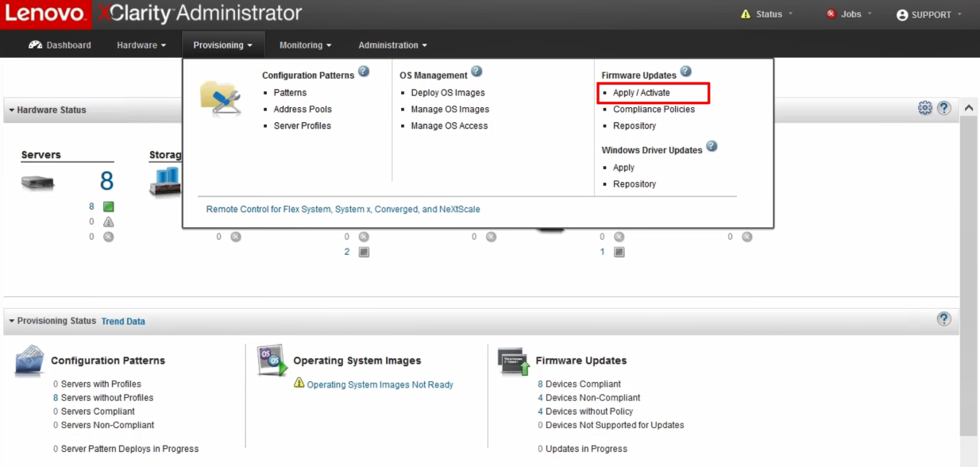This screenshot has width=980, height=467.
Task: Collapse the Provisioning Status section
Action: point(12,321)
